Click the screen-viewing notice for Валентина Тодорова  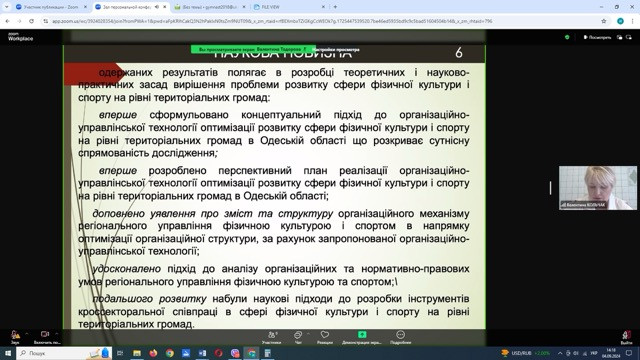point(253,49)
